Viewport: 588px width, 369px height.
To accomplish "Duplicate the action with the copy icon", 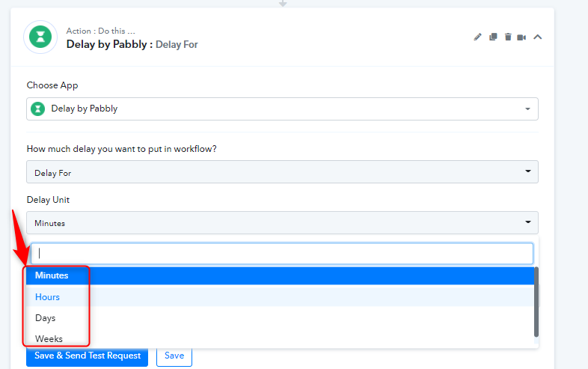I will pos(493,37).
